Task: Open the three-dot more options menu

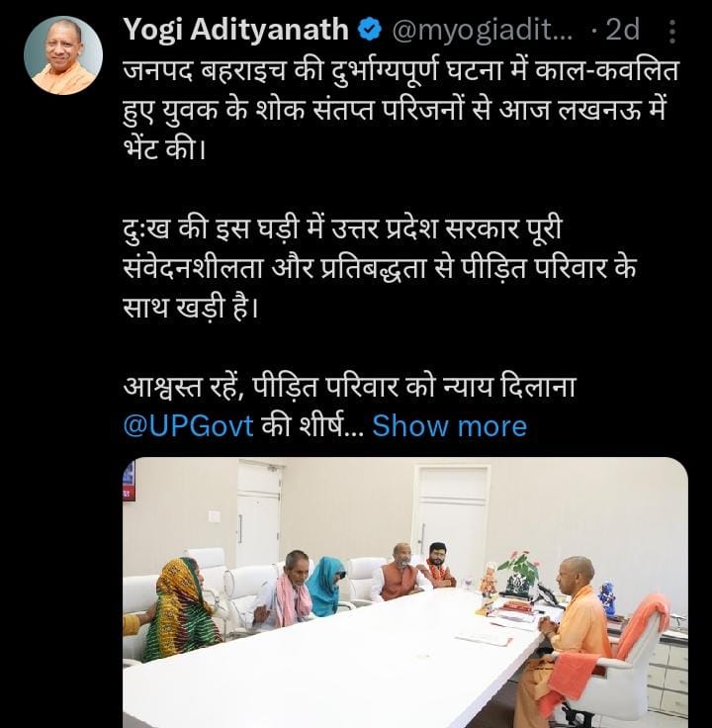Action: [x=672, y=31]
